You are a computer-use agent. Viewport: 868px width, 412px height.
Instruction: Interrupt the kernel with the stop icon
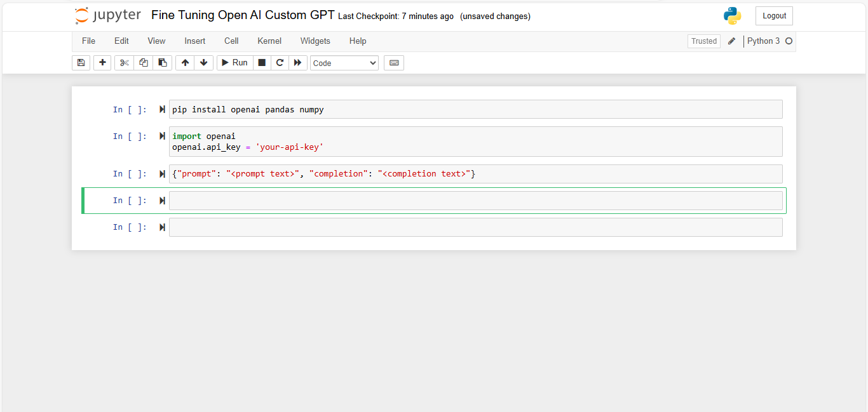click(x=262, y=62)
